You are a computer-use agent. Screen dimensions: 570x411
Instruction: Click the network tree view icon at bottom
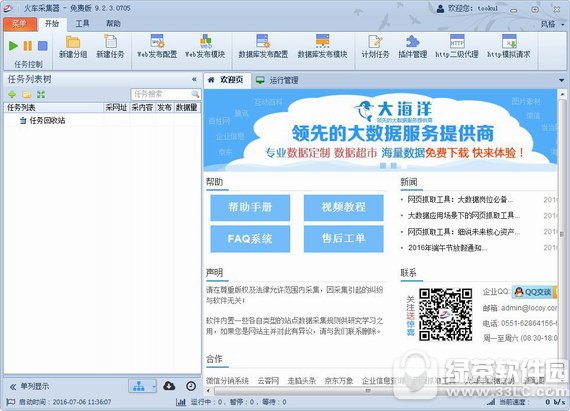[x=139, y=386]
